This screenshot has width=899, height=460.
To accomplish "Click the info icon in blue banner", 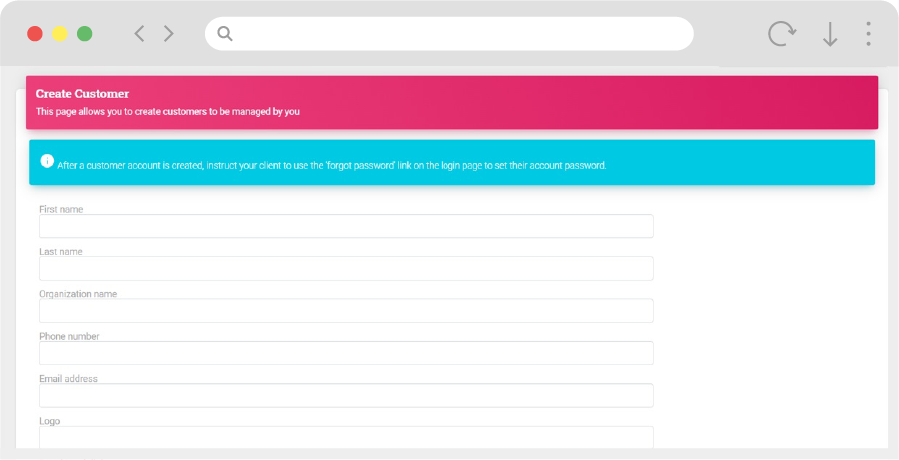I will pos(47,161).
